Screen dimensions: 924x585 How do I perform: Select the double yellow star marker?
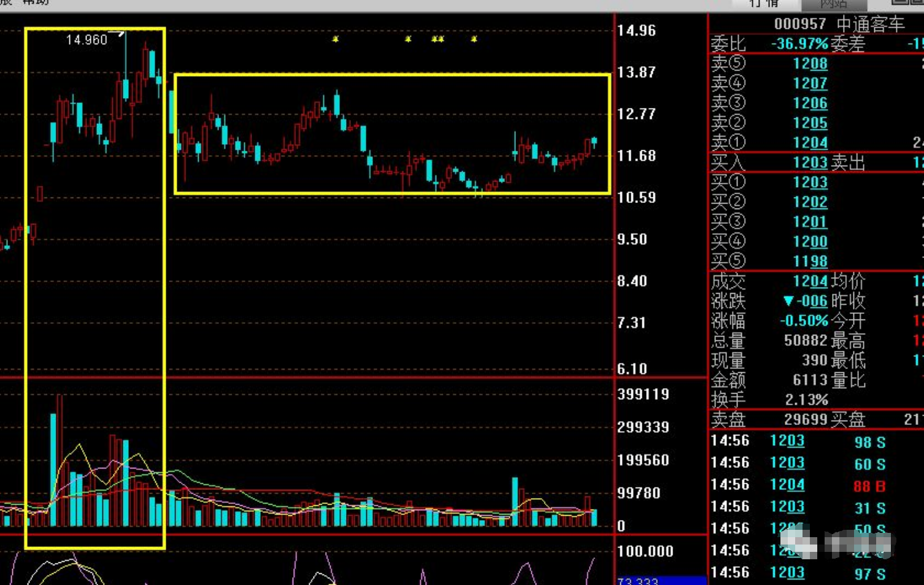coord(437,39)
